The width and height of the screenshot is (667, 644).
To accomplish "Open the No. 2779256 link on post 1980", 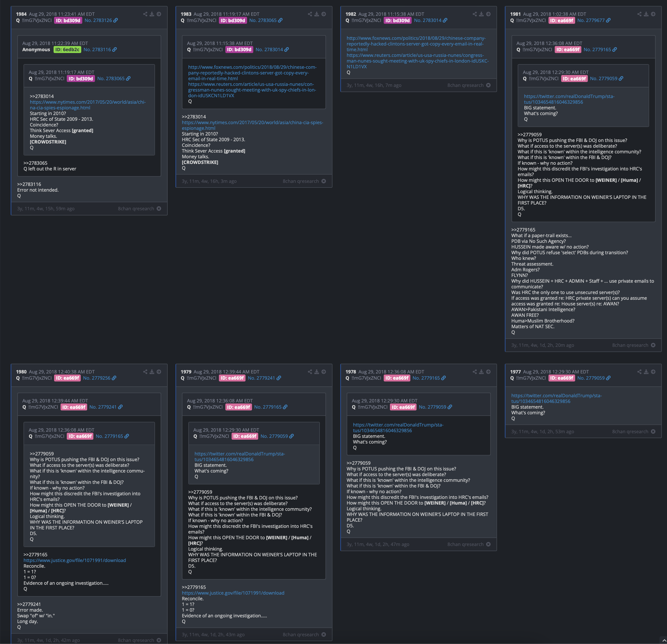I will [100, 378].
